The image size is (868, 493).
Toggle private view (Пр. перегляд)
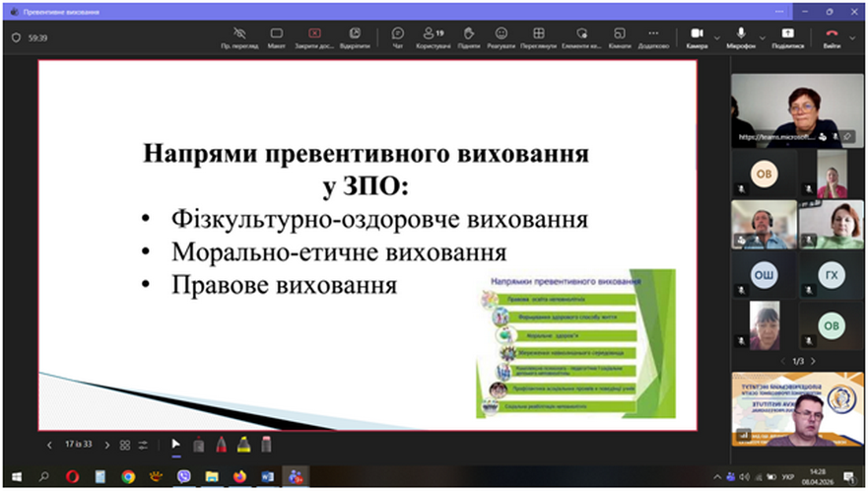coord(239,37)
